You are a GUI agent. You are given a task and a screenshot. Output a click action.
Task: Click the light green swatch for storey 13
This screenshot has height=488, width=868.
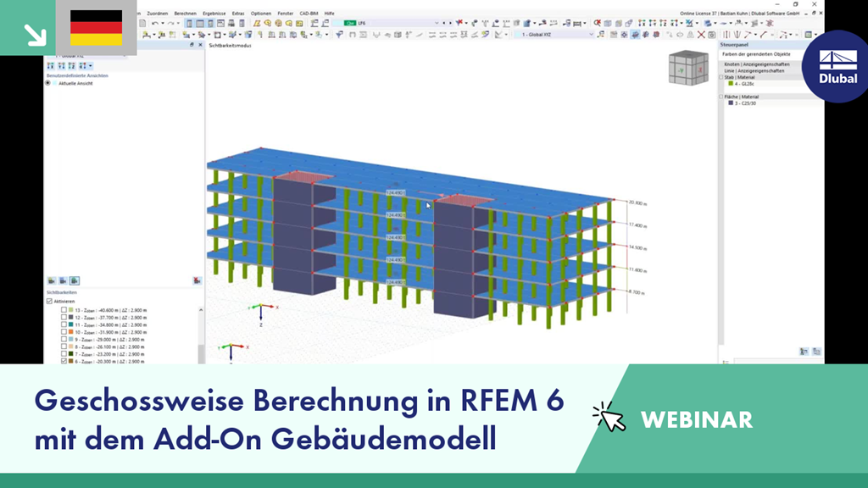pos(71,310)
